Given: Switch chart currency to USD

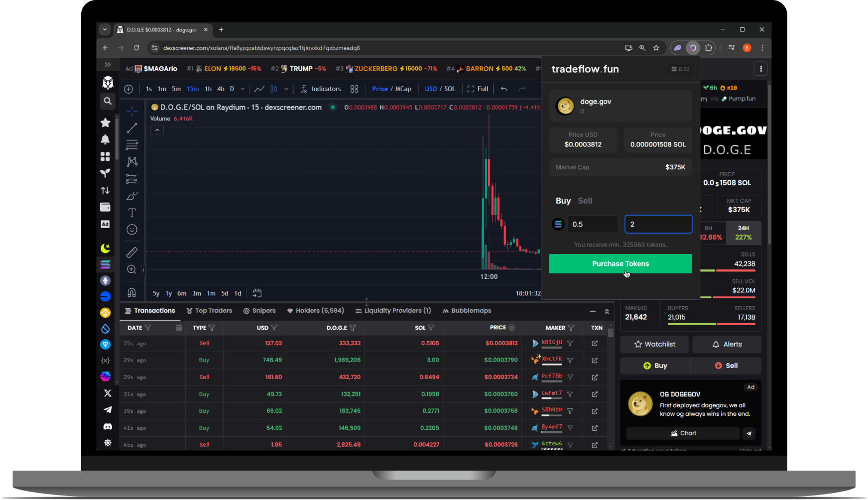Looking at the screenshot, I should 431,89.
